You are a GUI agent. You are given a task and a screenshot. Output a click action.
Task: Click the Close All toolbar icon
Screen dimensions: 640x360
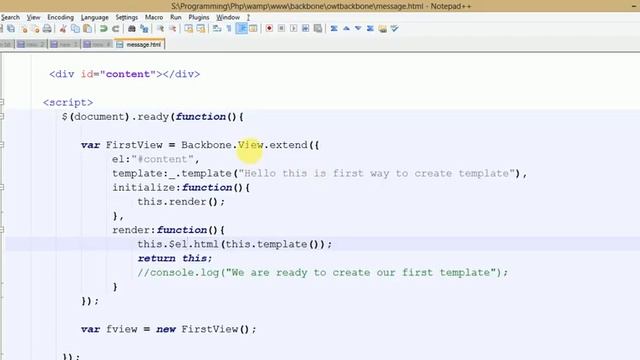(36, 29)
